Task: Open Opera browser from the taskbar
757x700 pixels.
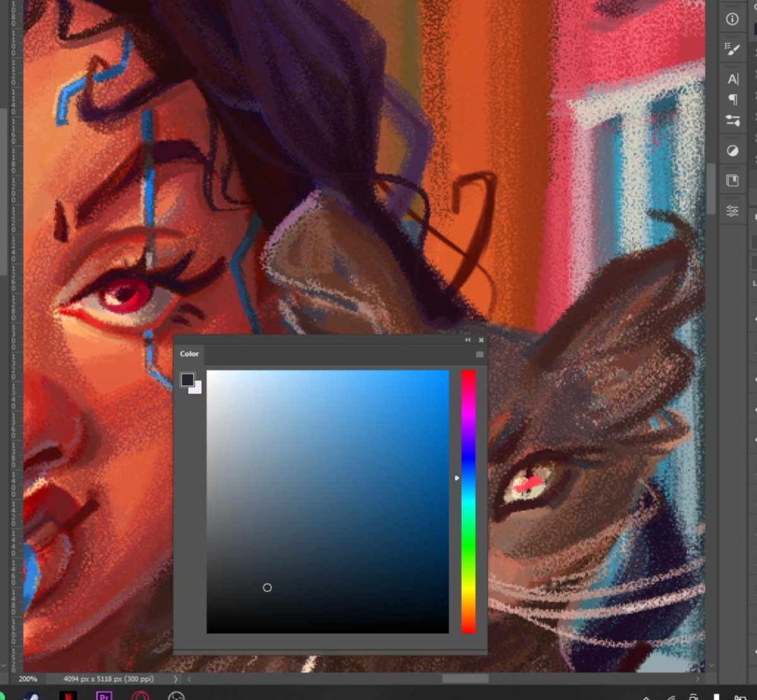Action: click(141, 694)
